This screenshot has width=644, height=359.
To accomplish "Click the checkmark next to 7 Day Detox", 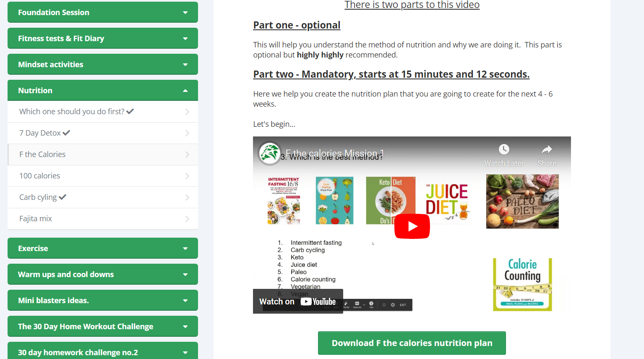I will (x=66, y=133).
